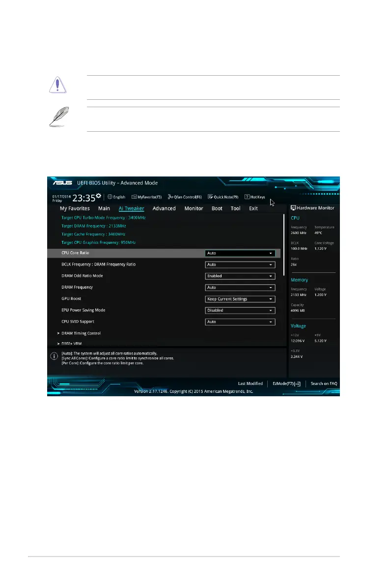Click the Voltage heading in Hardware Monitor
390x588 pixels.
point(298,326)
